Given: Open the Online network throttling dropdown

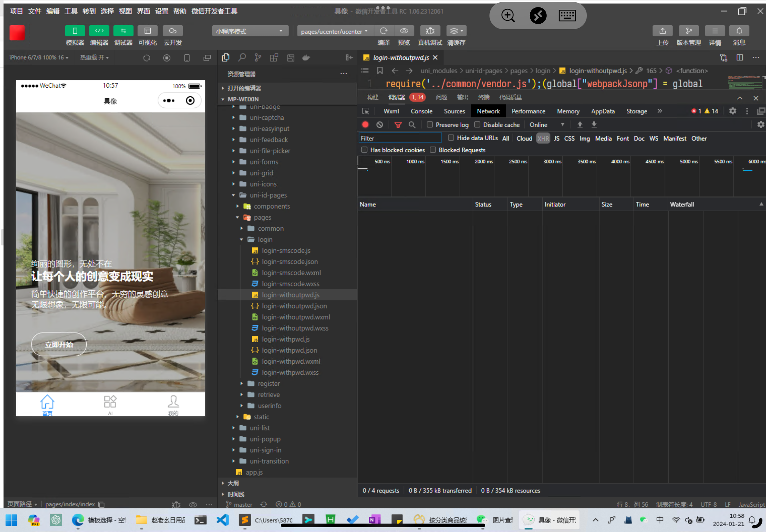Looking at the screenshot, I should (x=547, y=125).
